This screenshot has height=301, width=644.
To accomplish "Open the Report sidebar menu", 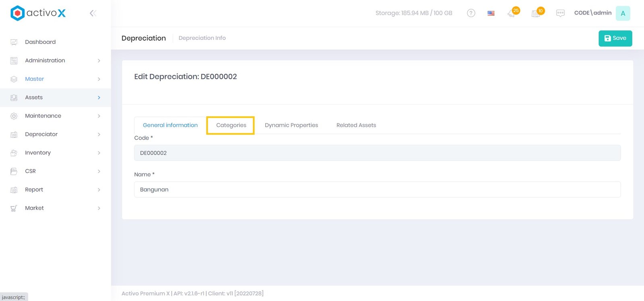I will click(x=34, y=190).
